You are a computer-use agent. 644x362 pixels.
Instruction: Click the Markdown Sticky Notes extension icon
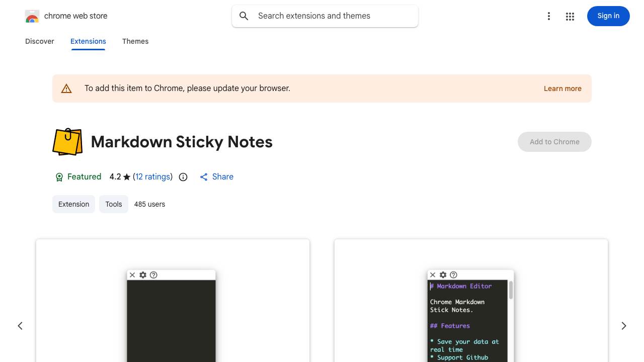67,142
